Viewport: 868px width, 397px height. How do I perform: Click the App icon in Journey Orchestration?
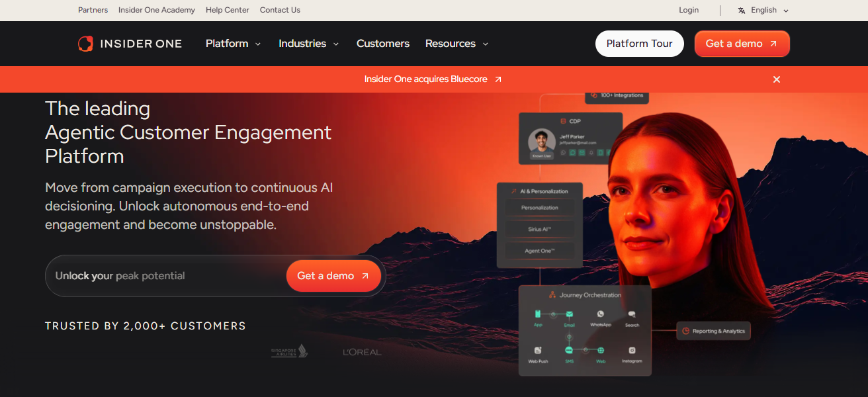coord(538,314)
